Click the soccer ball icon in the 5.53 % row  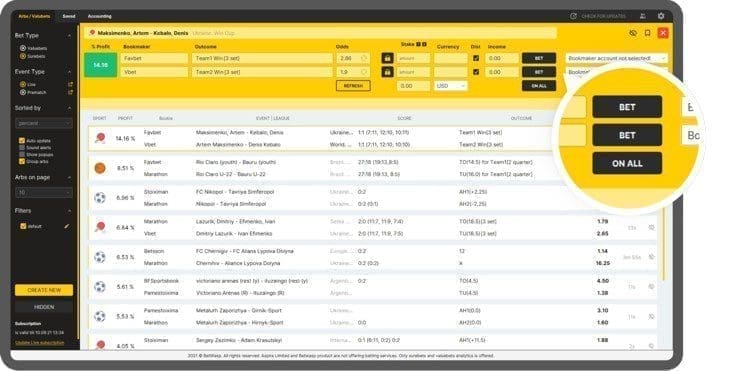click(100, 316)
